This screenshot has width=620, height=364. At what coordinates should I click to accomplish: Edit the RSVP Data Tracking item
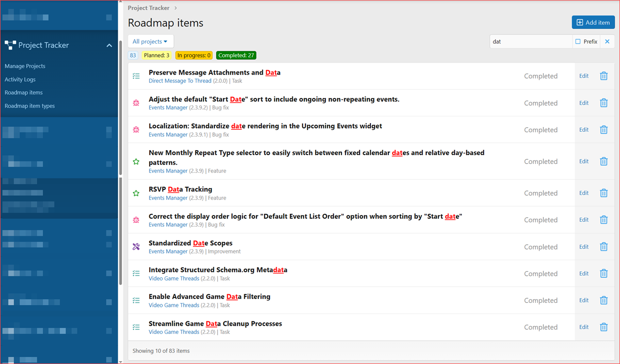tap(583, 192)
